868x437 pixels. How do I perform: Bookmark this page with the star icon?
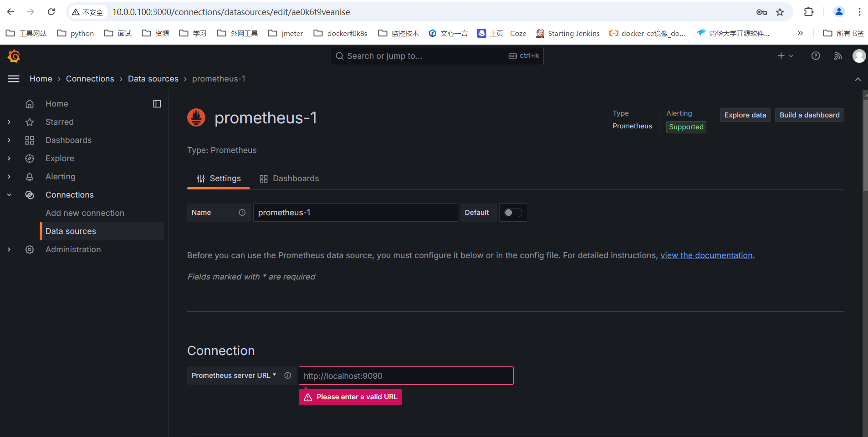780,12
